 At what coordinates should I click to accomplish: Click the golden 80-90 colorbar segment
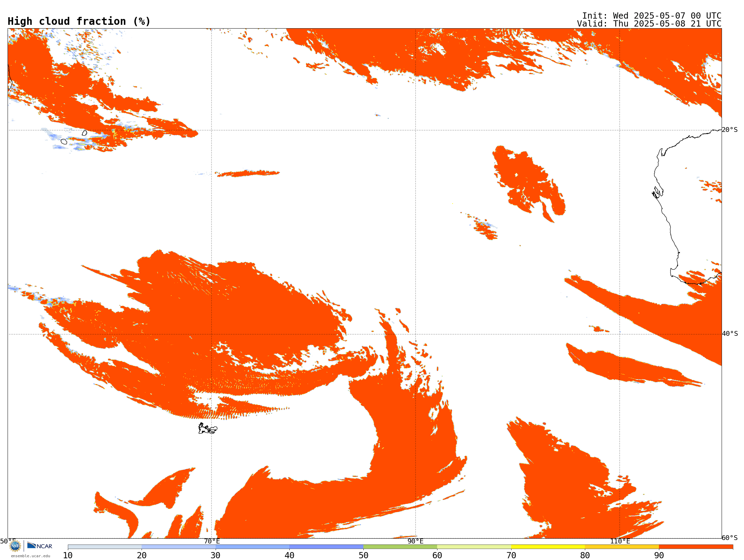click(x=622, y=547)
